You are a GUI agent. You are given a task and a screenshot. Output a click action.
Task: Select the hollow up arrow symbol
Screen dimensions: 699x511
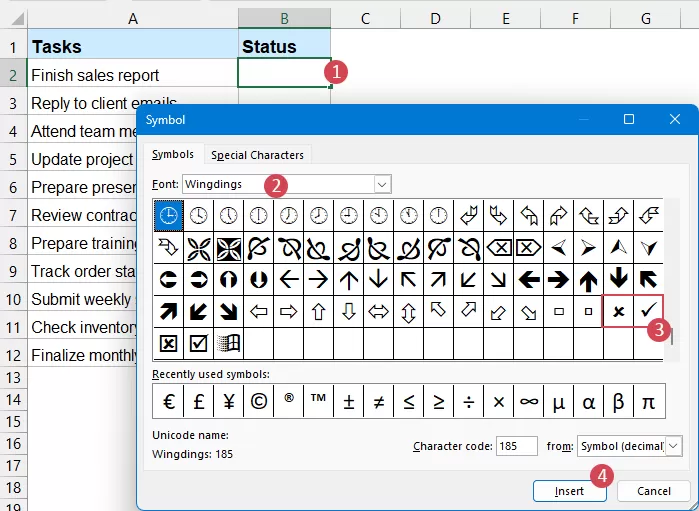tap(318, 311)
